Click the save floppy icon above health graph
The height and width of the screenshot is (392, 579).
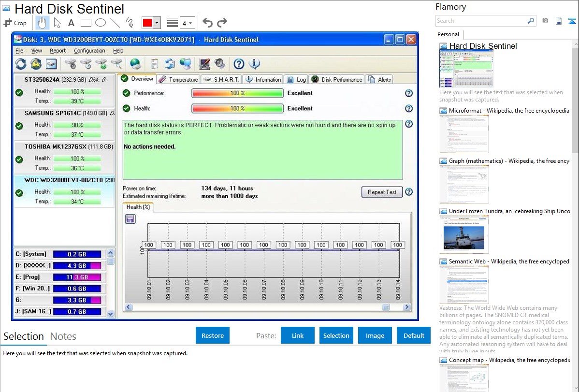[130, 219]
